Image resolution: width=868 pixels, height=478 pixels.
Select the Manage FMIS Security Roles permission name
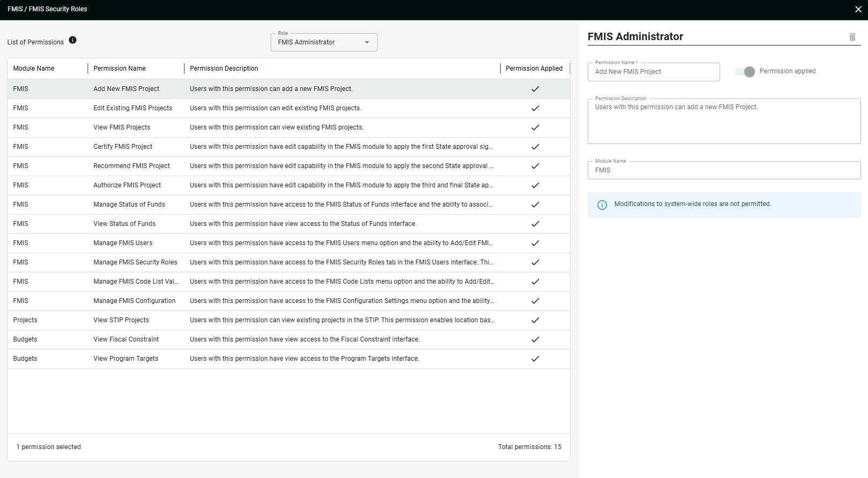pos(136,262)
